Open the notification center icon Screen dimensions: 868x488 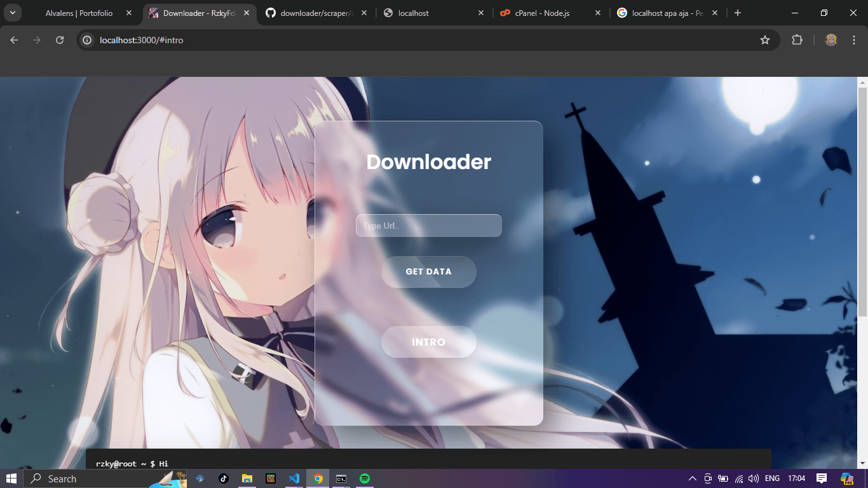coord(822,478)
